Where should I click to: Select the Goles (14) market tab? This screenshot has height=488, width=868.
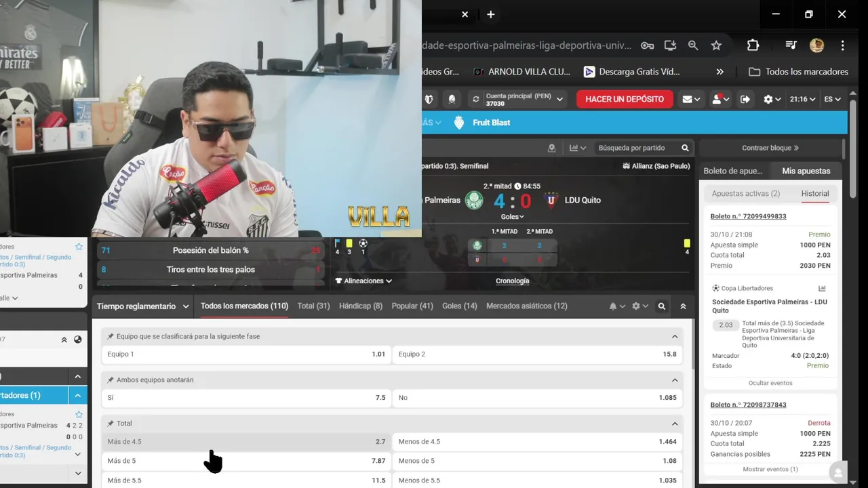click(x=460, y=306)
